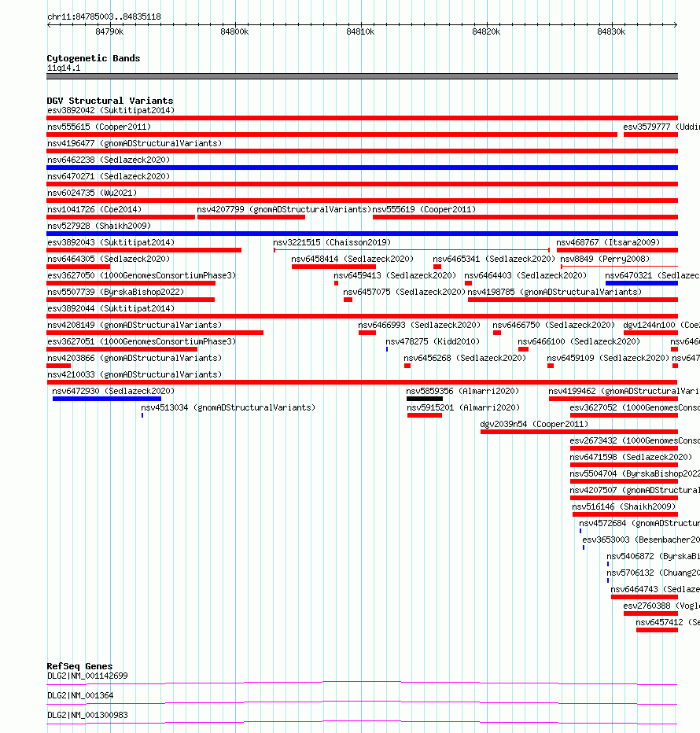Click the 84810k ruler position
The image size is (700, 733).
360,31
